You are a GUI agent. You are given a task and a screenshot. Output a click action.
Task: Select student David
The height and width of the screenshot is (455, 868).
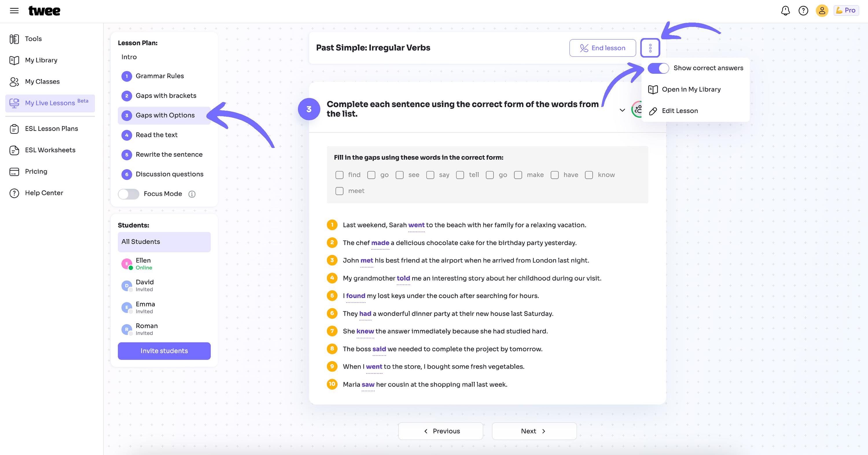[x=164, y=286]
